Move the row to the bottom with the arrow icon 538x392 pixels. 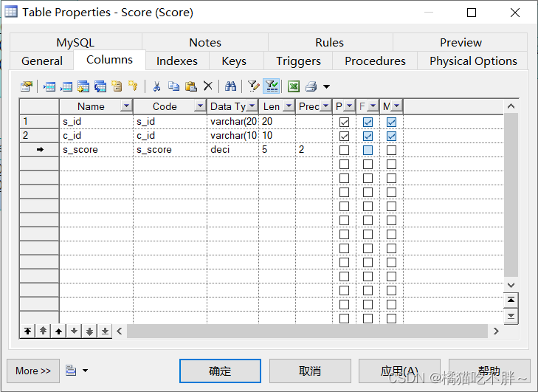(x=106, y=331)
